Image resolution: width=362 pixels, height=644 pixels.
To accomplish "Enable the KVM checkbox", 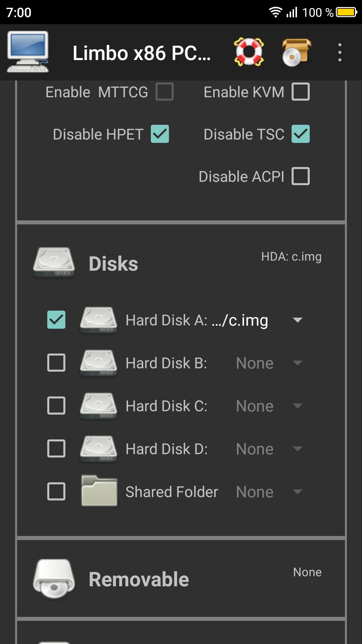I will 300,92.
